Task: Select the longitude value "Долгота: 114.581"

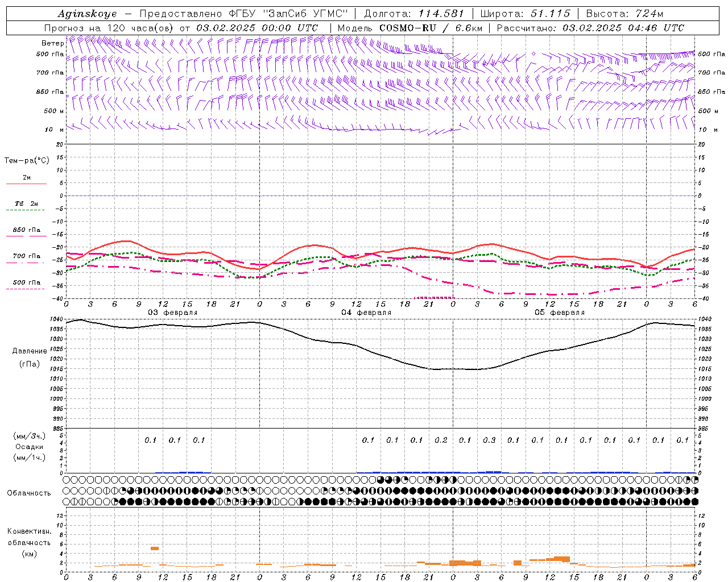Action: (414, 14)
